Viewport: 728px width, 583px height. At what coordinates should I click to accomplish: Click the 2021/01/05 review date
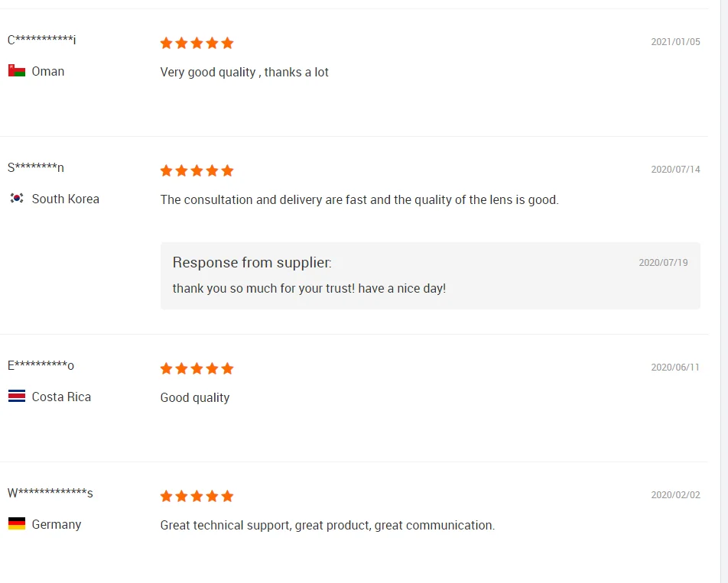tap(675, 42)
